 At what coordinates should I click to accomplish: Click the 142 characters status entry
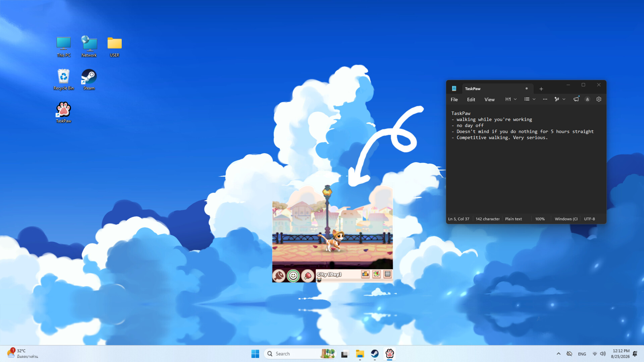click(487, 219)
